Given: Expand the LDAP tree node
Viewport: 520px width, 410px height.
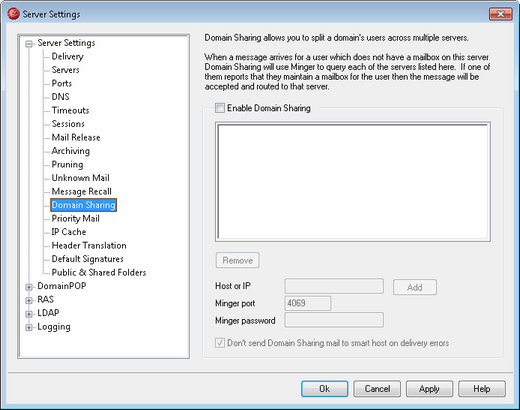Looking at the screenshot, I should (29, 314).
